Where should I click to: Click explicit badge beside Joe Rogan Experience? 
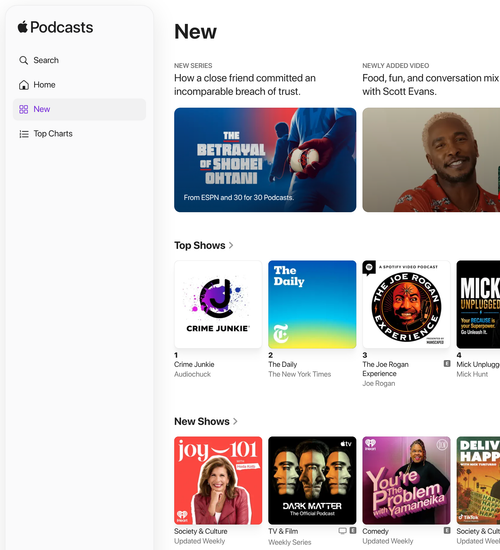(x=447, y=364)
